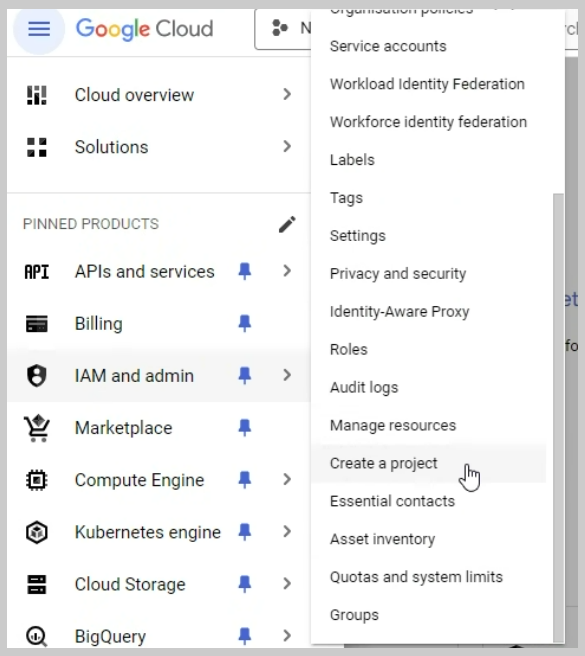585x656 pixels.
Task: Open Privacy and security
Action: [398, 274]
